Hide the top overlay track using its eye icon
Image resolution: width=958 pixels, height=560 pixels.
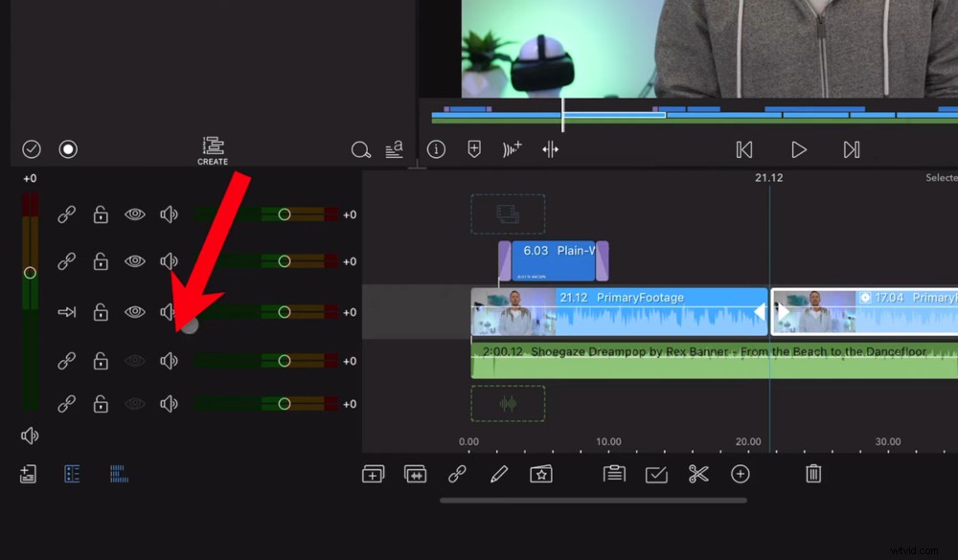click(x=135, y=214)
